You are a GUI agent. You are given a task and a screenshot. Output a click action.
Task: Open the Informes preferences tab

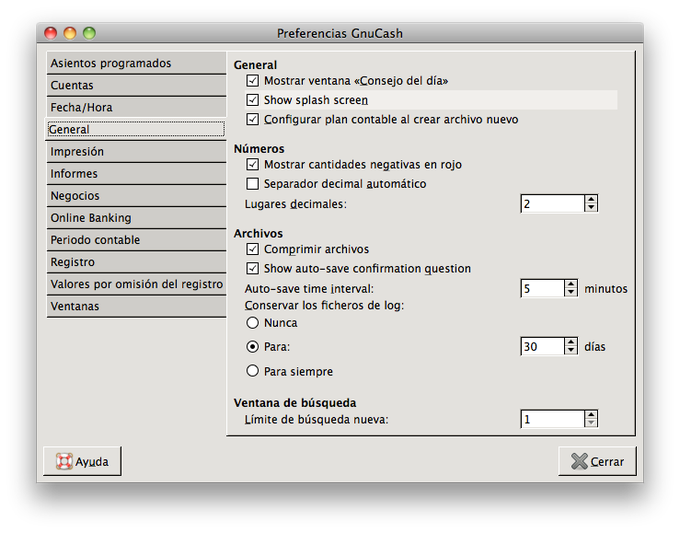click(x=136, y=173)
